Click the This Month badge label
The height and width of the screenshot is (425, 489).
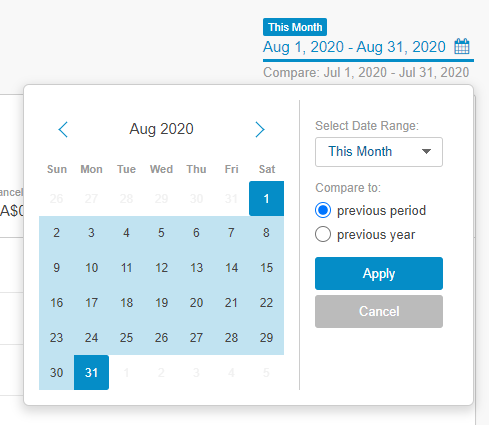tap(295, 27)
